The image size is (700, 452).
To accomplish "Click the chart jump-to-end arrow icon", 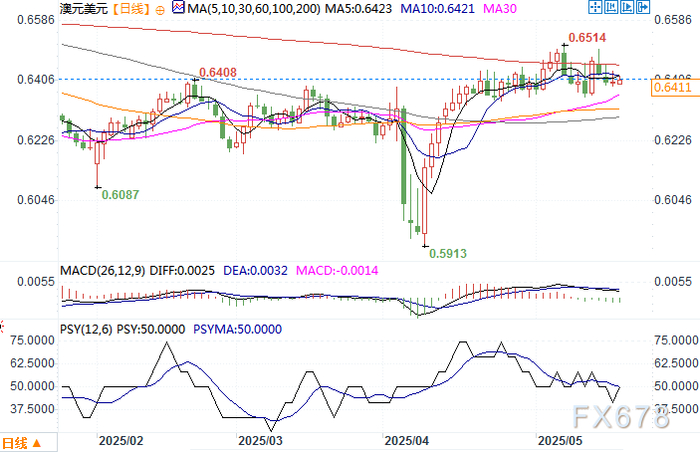I will tap(643, 7).
